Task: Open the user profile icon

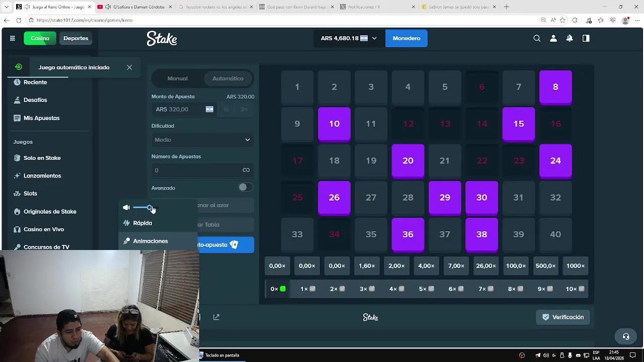Action: coord(553,38)
